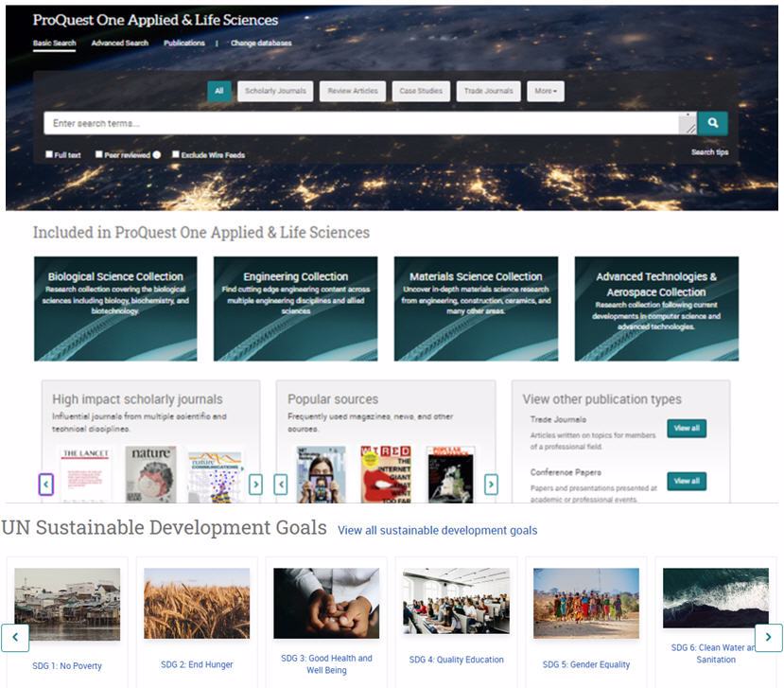Click the Peer reviewed info icon
Screen dimensions: 784x688
coord(157,154)
